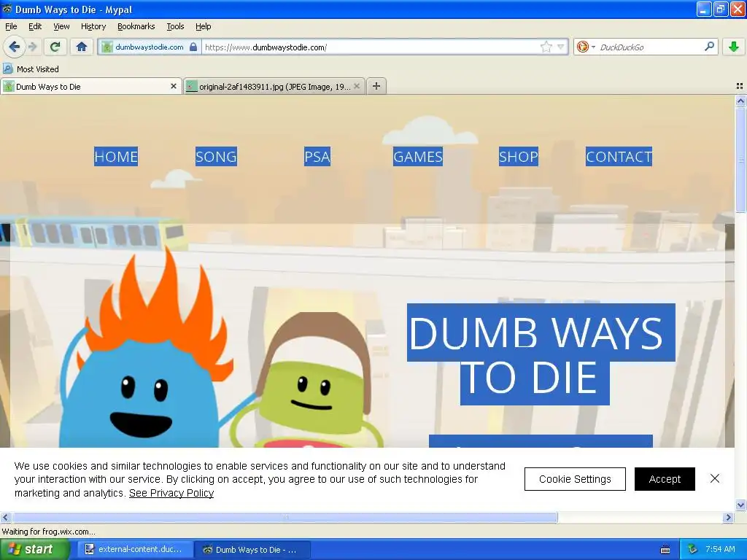Viewport: 747px width, 560px height.
Task: Select the Dumb Ways to Die tab
Action: [x=90, y=86]
